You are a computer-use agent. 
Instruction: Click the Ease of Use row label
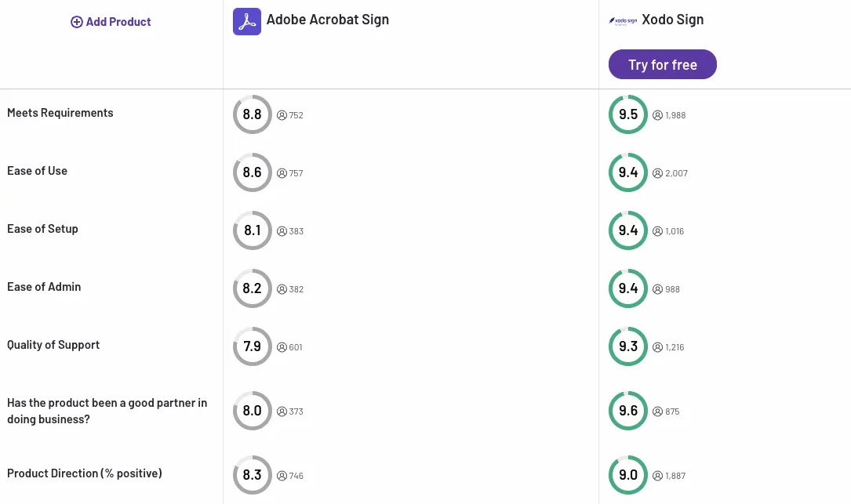click(37, 171)
